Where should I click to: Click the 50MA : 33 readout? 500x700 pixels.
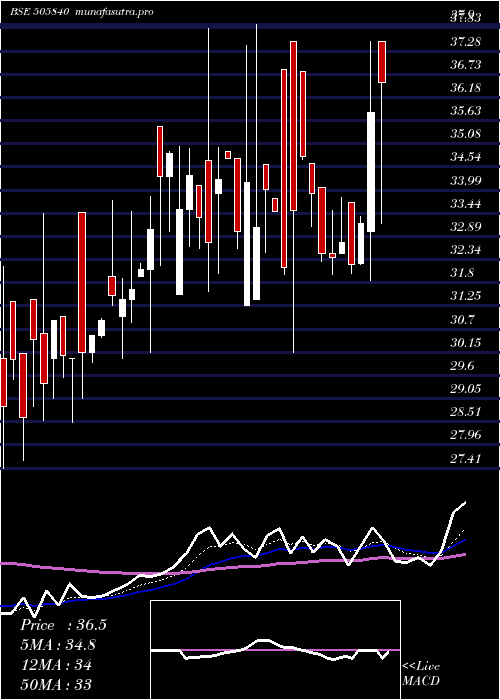[x=56, y=685]
